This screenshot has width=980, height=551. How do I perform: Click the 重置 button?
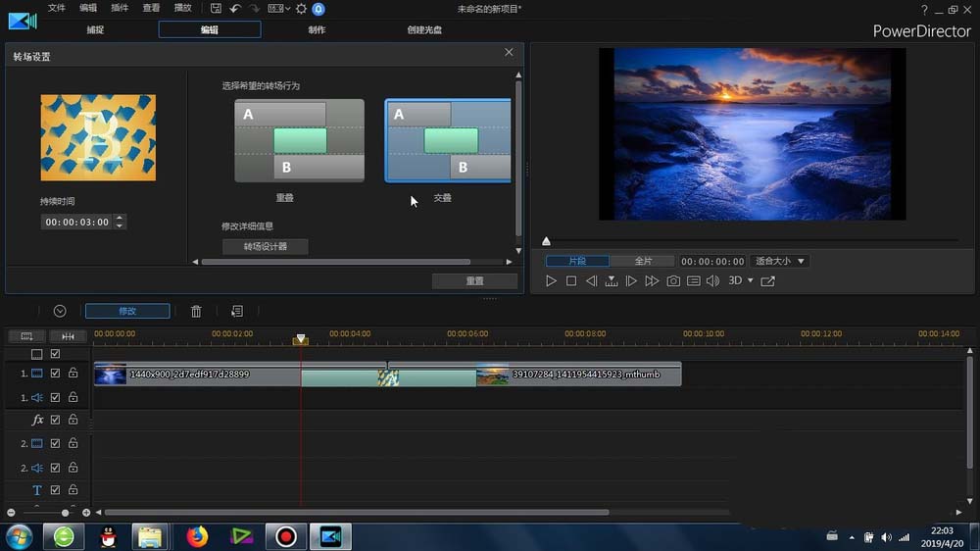(474, 281)
